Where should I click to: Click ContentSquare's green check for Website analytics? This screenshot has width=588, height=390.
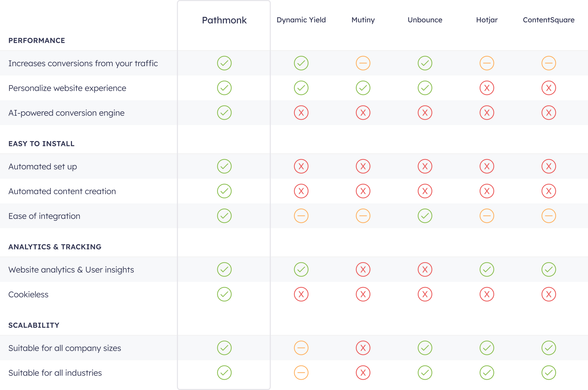tap(549, 270)
